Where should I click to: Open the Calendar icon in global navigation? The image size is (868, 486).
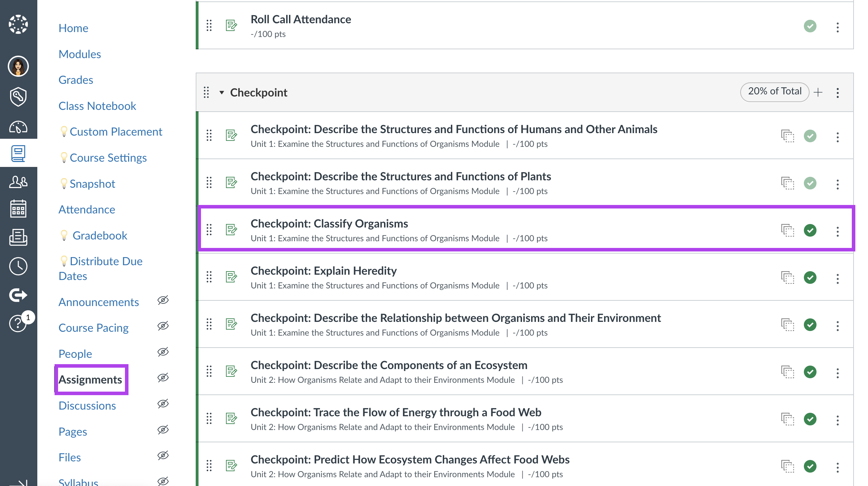pos(18,209)
